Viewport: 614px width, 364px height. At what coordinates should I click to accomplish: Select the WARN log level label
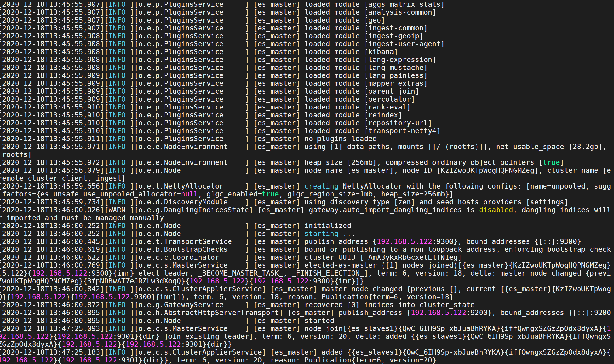(x=117, y=210)
